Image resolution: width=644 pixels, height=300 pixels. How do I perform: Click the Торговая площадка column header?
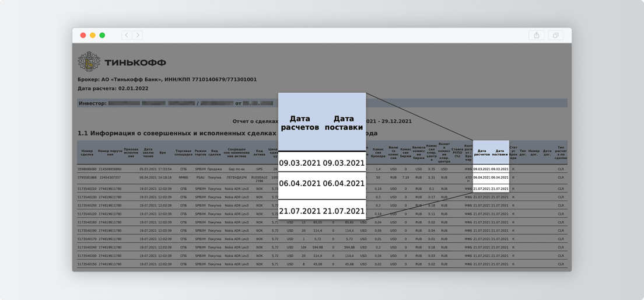[x=183, y=152]
